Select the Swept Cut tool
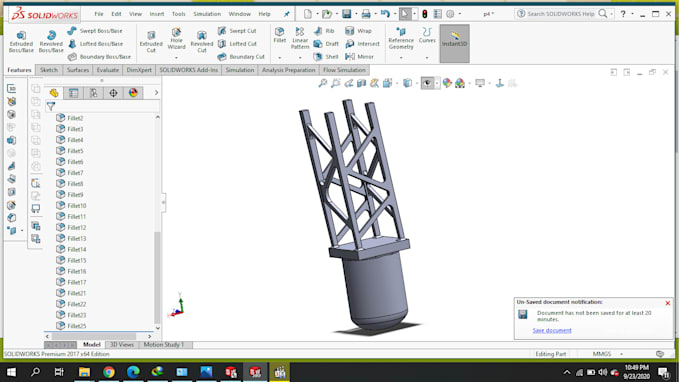 pyautogui.click(x=237, y=31)
